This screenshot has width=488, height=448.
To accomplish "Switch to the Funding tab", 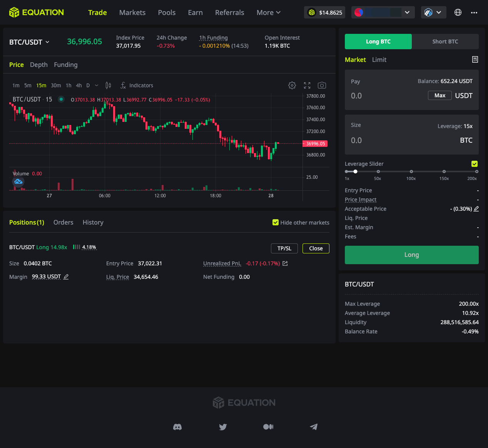I will pyautogui.click(x=66, y=65).
